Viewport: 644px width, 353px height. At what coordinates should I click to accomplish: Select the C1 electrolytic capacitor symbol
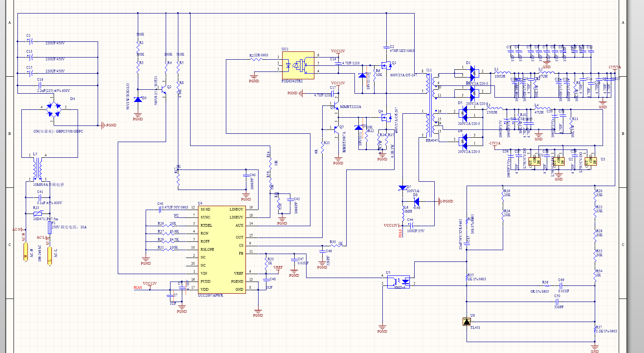tap(30, 41)
